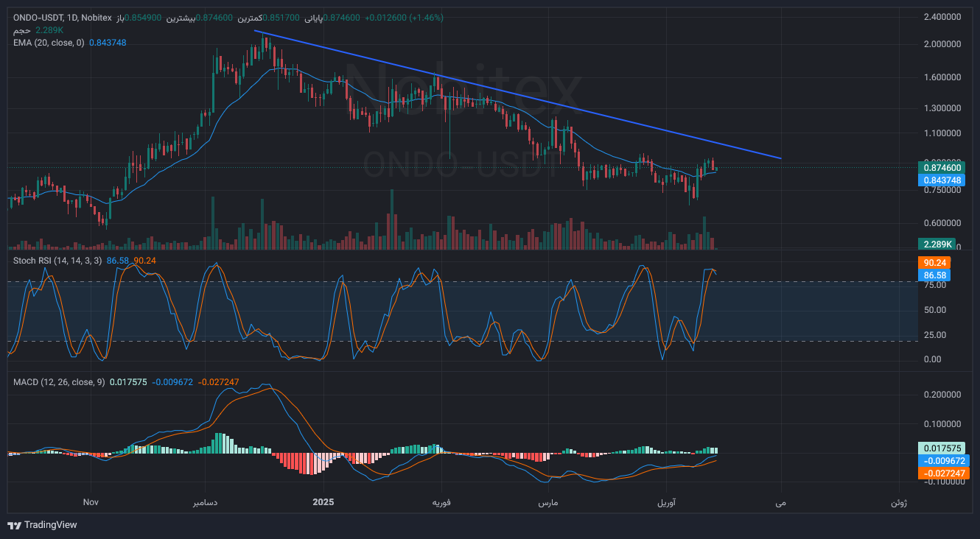Select the Stoch RSI (14, 14, 3, 3) legend label
Image resolution: width=980 pixels, height=539 pixels.
click(57, 260)
